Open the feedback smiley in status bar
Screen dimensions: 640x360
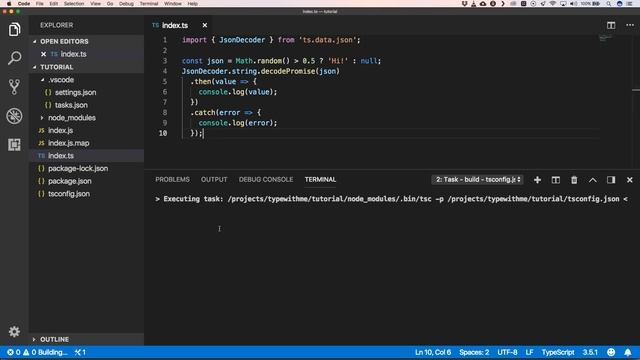(611, 352)
